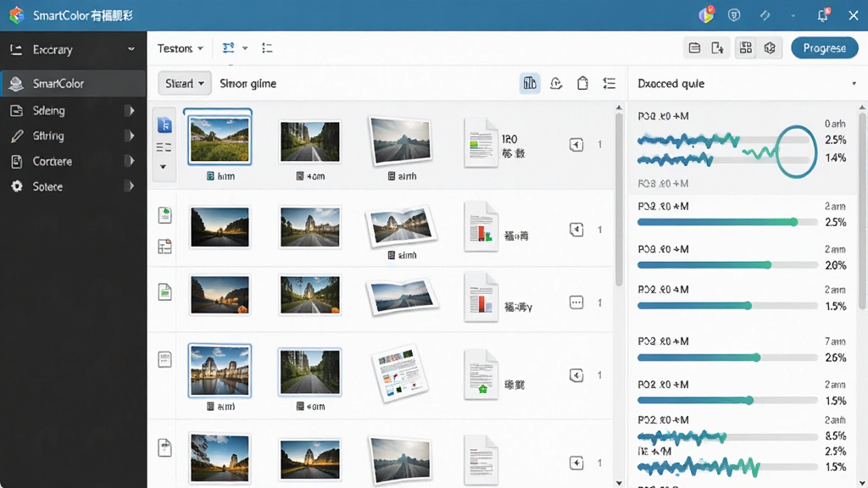This screenshot has width=868, height=488.
Task: Click the document panel icon beside Progrese
Action: (694, 48)
